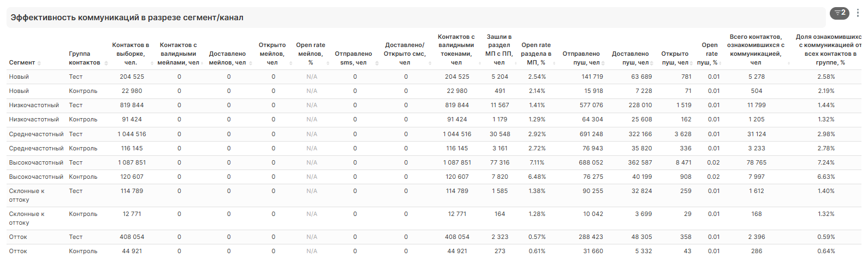Click sort icon beside Отправлено пуш, чел
This screenshot has height=263, width=868.
(603, 63)
